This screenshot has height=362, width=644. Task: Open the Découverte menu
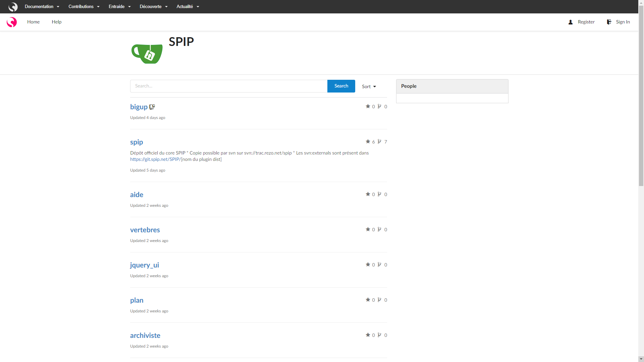click(x=153, y=7)
